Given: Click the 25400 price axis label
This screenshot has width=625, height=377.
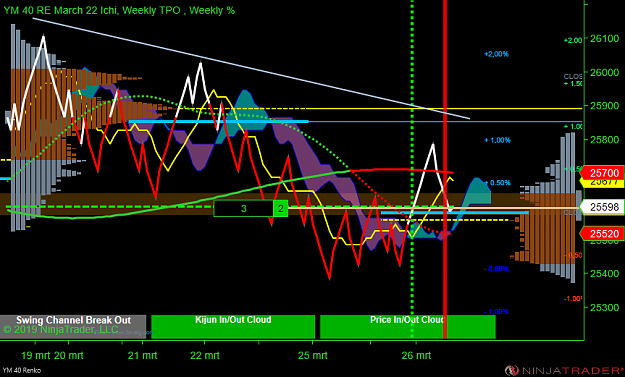Looking at the screenshot, I should (604, 274).
